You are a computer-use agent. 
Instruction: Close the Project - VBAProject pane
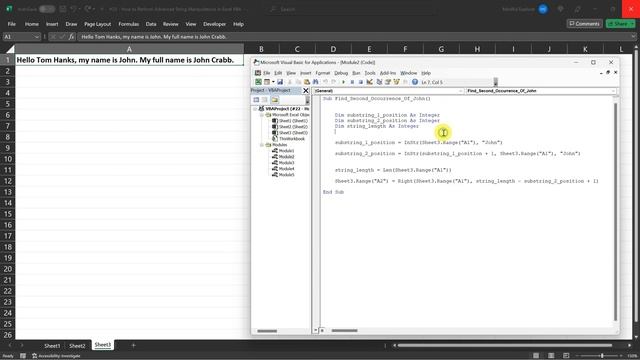[x=306, y=91]
